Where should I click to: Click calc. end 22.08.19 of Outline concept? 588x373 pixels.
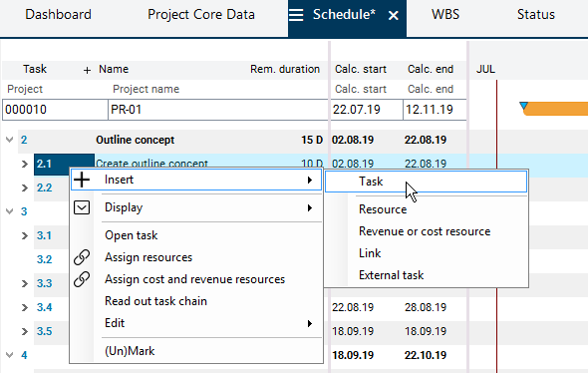point(426,140)
